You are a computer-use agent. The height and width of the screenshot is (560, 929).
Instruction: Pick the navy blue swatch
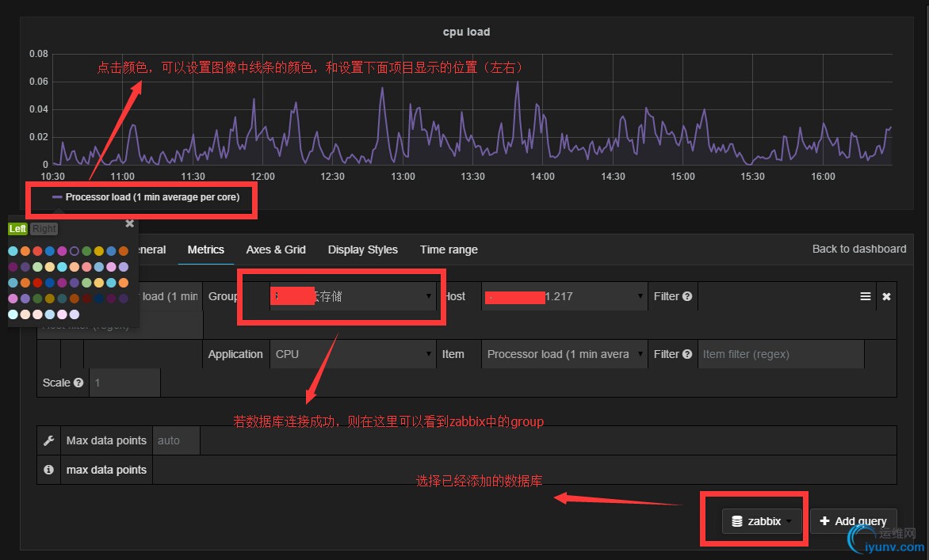click(99, 299)
